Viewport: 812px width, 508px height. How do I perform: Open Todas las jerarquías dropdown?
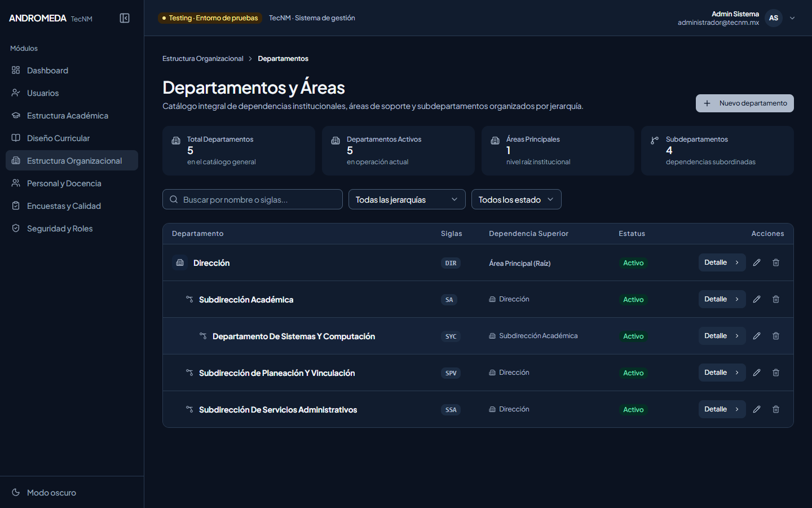coord(407,199)
